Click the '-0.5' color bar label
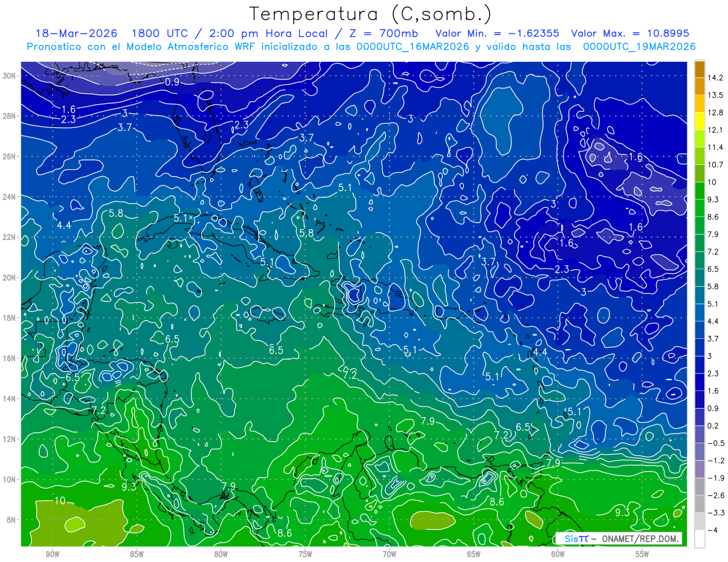Viewport: 728px width, 562px height. pos(715,443)
